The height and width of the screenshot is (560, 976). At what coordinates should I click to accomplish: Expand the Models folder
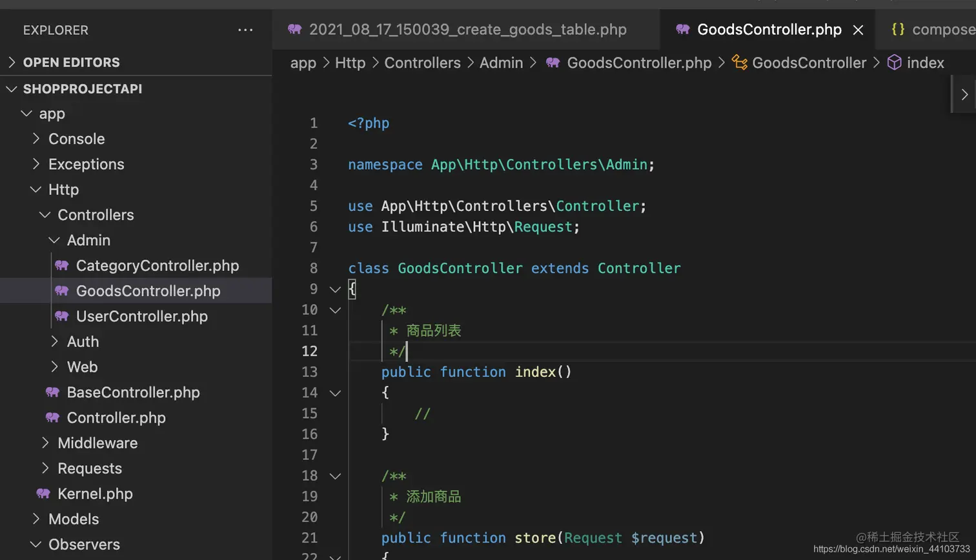coord(36,519)
